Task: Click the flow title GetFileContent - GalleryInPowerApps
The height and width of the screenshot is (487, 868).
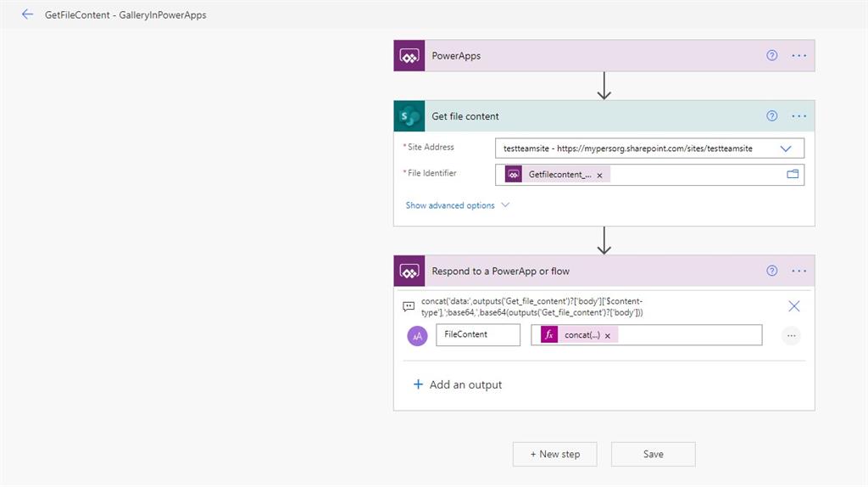Action: click(125, 15)
